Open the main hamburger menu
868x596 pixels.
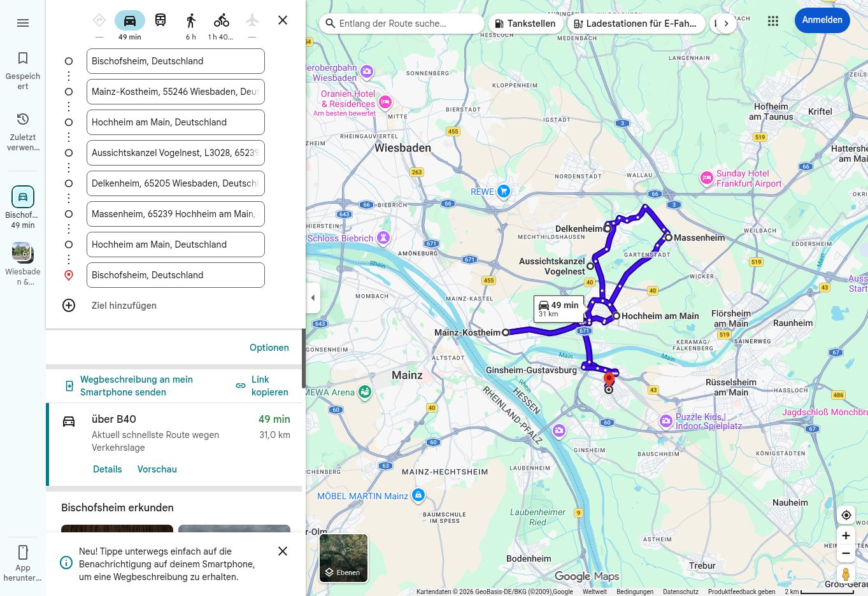point(23,23)
